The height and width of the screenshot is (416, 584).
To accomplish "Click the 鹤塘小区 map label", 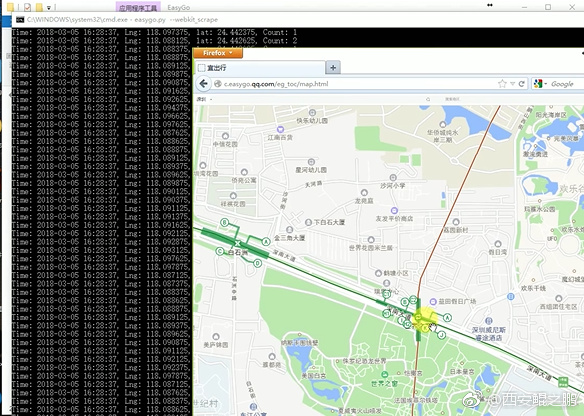I will pos(396,273).
